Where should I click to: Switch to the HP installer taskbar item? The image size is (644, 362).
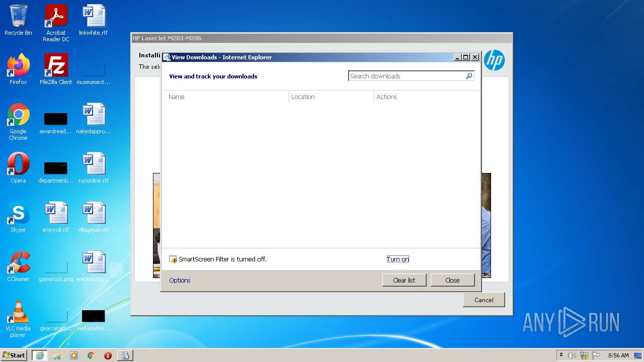point(125,355)
